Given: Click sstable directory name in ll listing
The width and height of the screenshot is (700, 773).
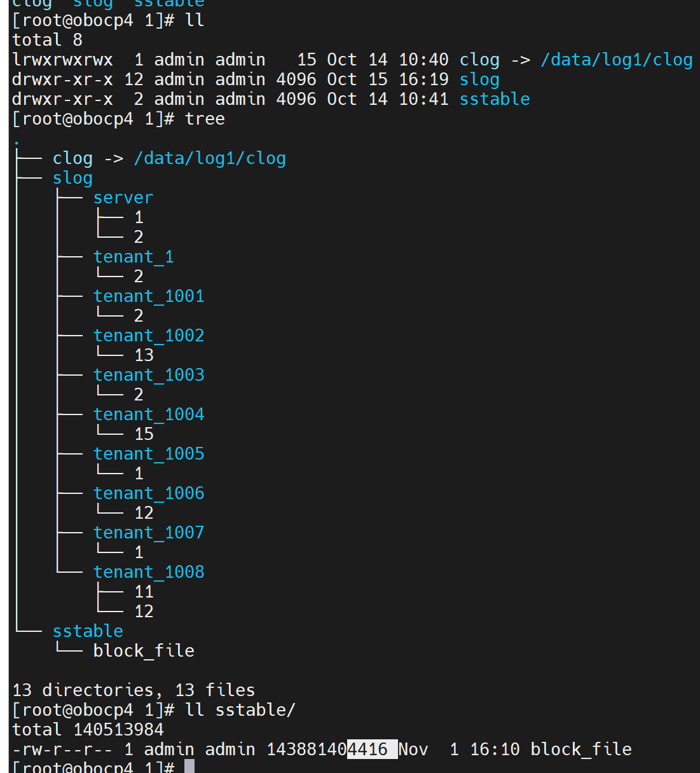Looking at the screenshot, I should 495,99.
